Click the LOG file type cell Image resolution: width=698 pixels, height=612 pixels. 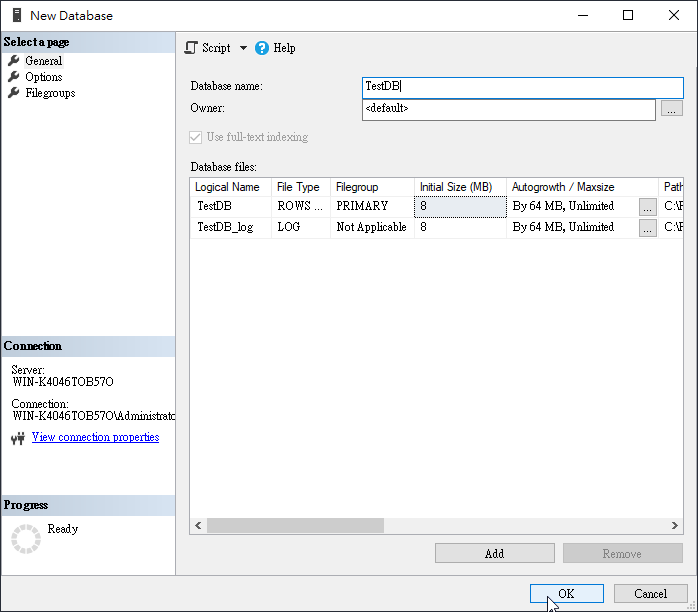(301, 227)
